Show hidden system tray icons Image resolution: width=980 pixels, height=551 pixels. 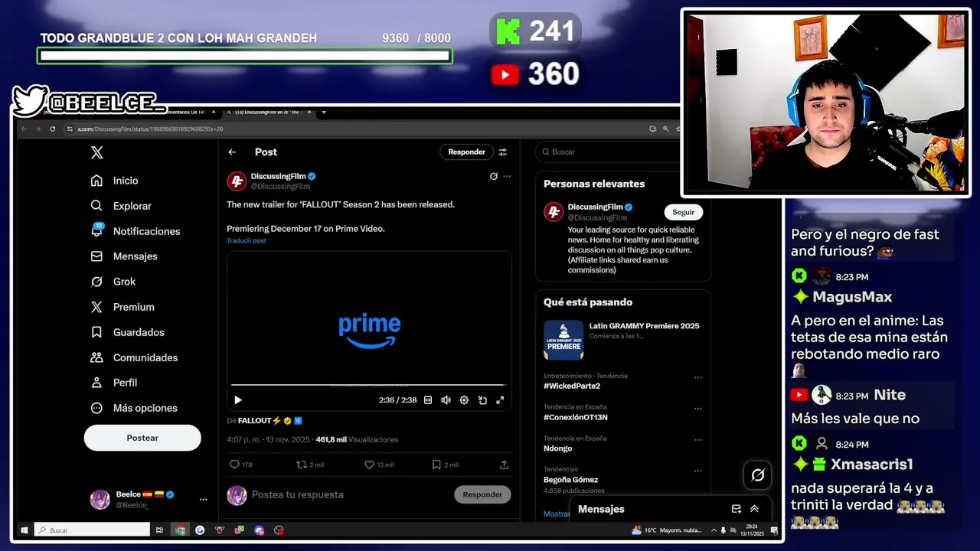click(714, 530)
